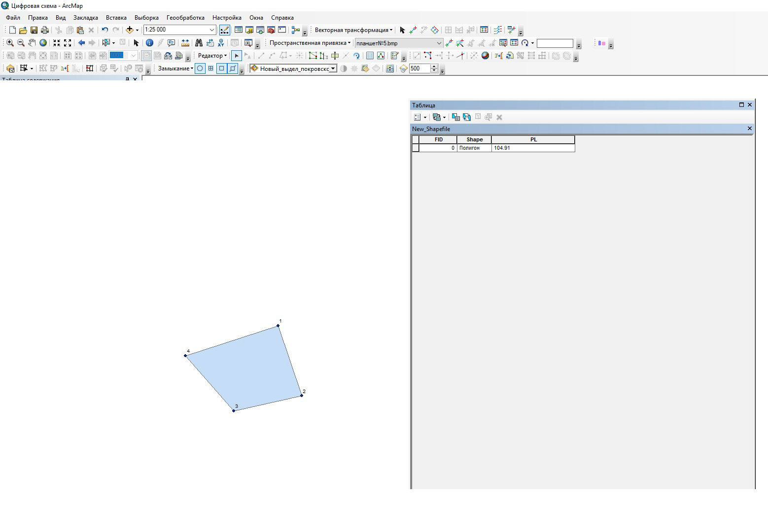Click the Go To XY icon
Screen dimensions: 768x532
[221, 43]
